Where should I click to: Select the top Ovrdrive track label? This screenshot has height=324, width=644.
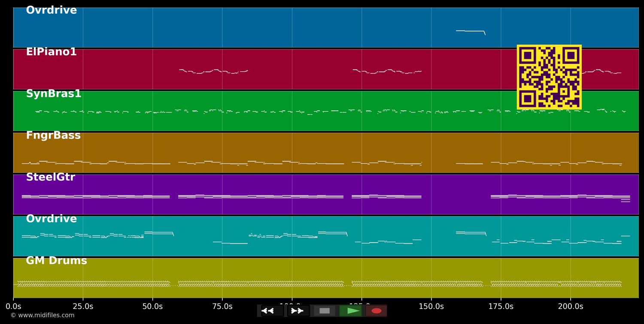click(52, 10)
